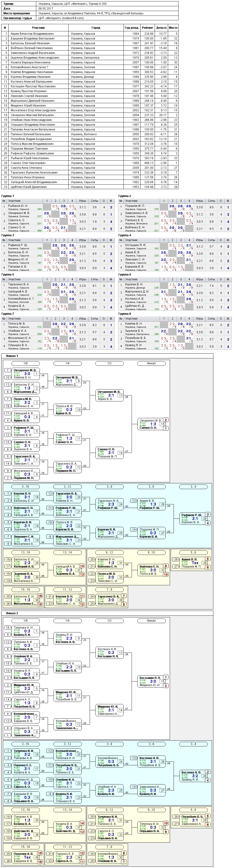The height and width of the screenshot is (868, 234).
Task: Click the '15...16' placement label in Финал-1
Action: (x=26, y=590)
